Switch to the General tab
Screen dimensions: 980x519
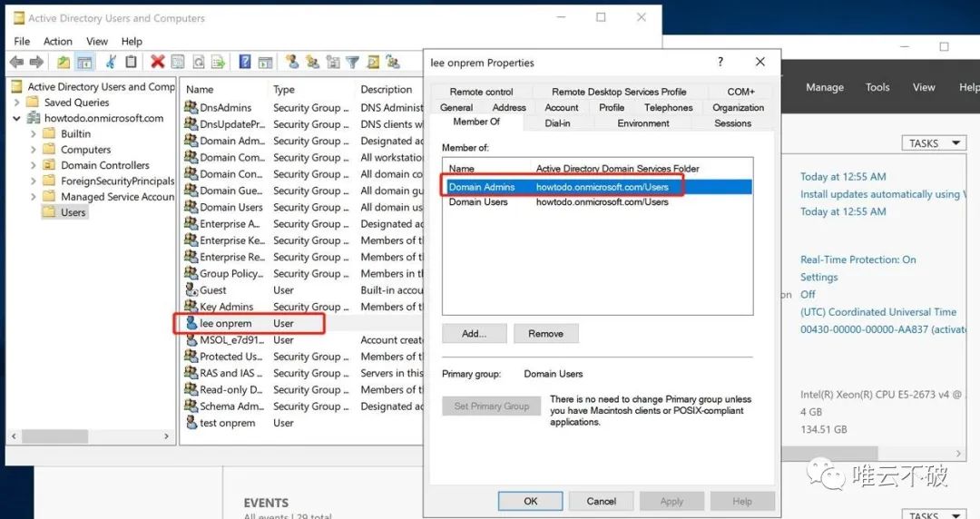pos(456,108)
